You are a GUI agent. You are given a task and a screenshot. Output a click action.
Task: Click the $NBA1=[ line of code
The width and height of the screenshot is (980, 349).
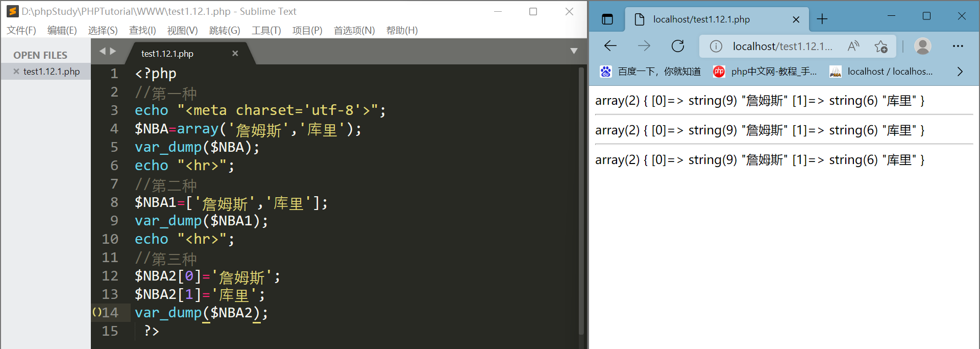coord(231,203)
